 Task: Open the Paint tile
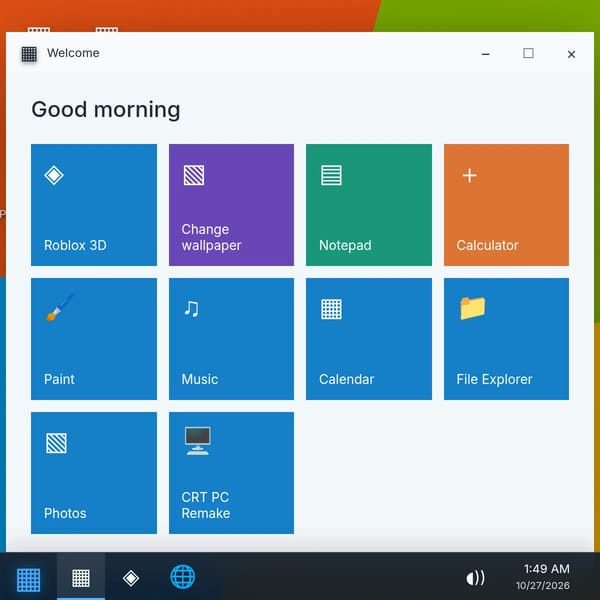[x=94, y=339]
